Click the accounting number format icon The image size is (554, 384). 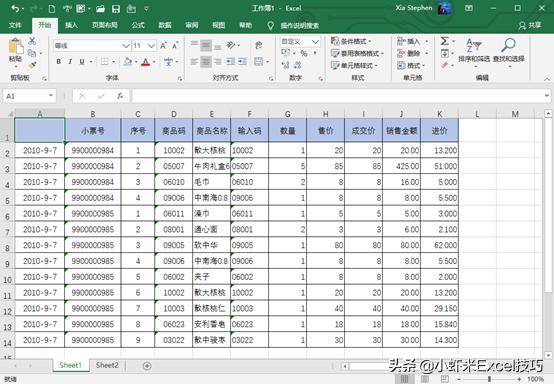tap(285, 53)
